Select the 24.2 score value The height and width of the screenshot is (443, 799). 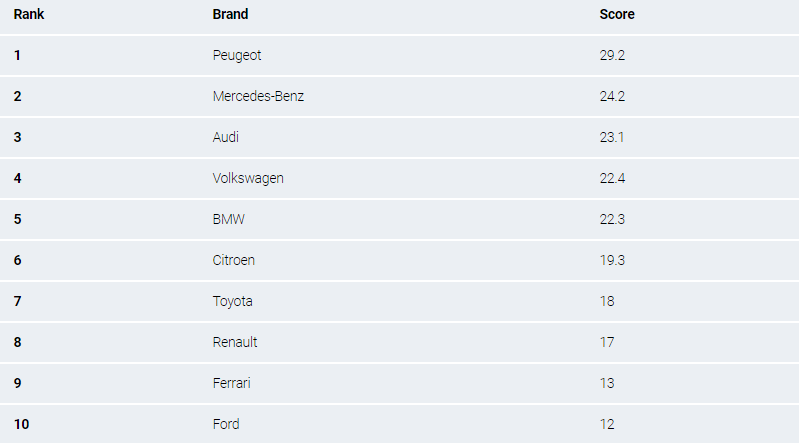pos(612,96)
